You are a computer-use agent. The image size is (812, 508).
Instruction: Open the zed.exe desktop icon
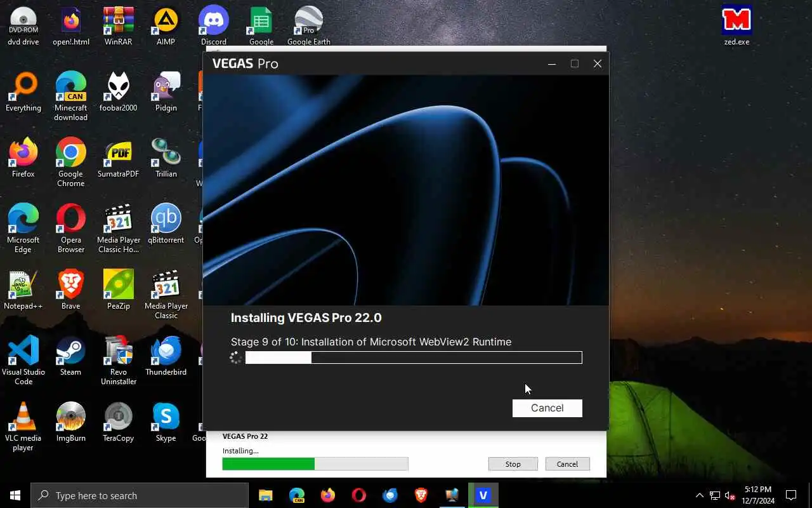(x=737, y=27)
